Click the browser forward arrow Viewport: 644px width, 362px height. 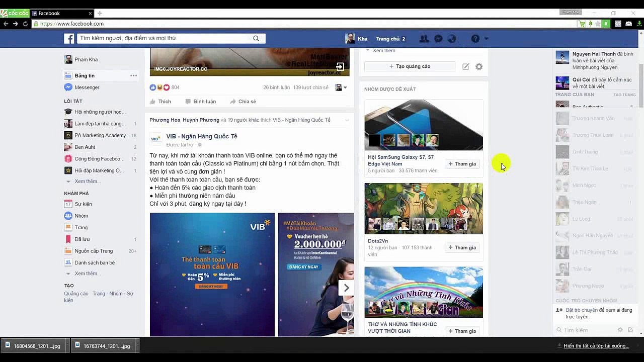tap(16, 24)
